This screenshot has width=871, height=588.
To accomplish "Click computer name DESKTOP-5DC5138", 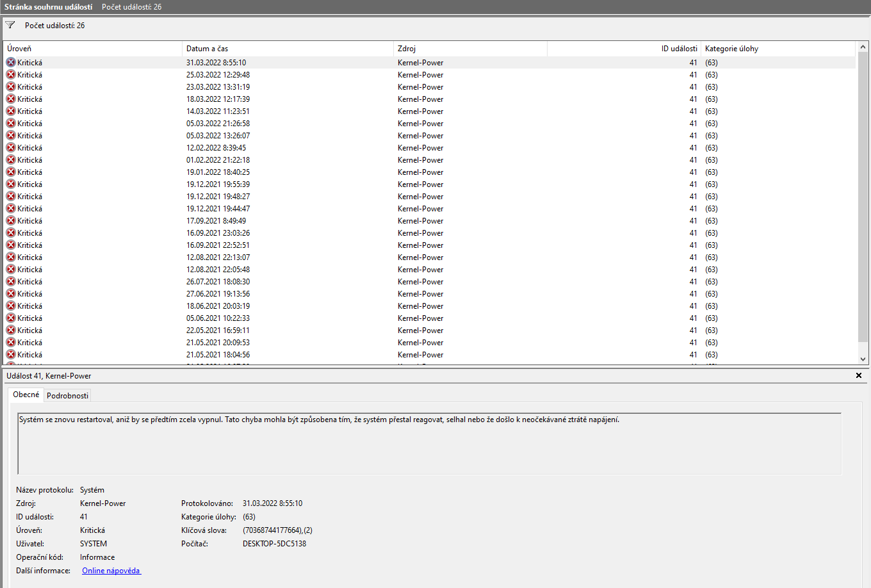I will (x=274, y=544).
